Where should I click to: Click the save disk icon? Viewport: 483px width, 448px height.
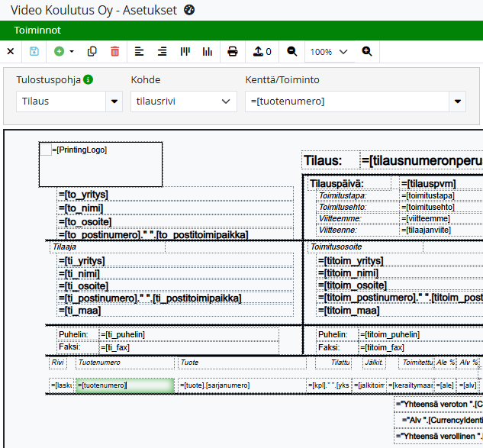tap(34, 52)
